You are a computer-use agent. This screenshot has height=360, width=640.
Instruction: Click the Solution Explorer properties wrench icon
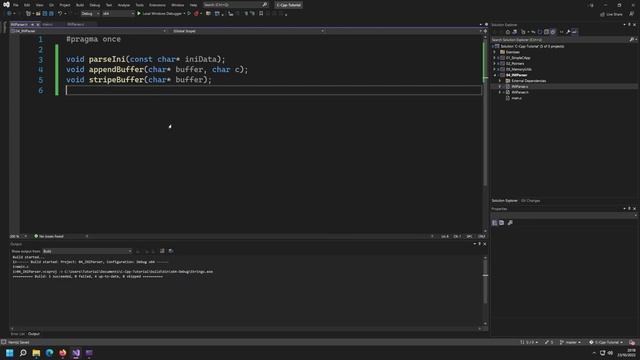[568, 32]
